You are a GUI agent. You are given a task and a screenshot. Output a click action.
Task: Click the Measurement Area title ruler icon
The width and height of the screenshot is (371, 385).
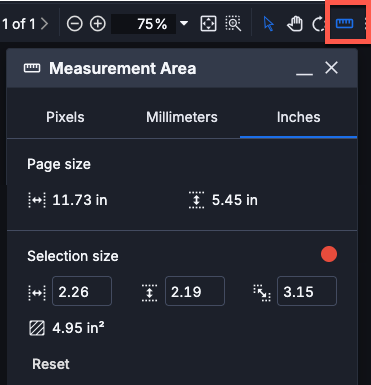[32, 68]
